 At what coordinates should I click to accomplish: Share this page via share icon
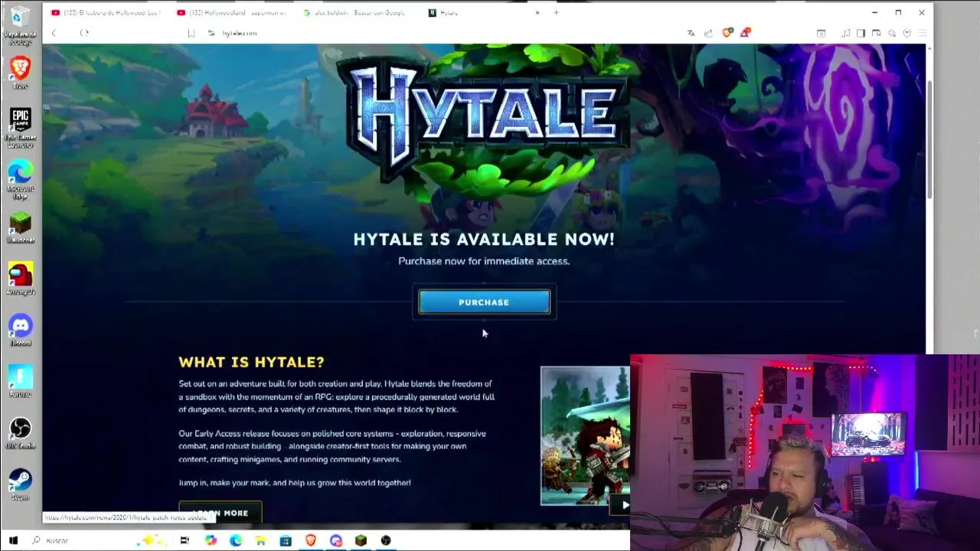[x=708, y=33]
